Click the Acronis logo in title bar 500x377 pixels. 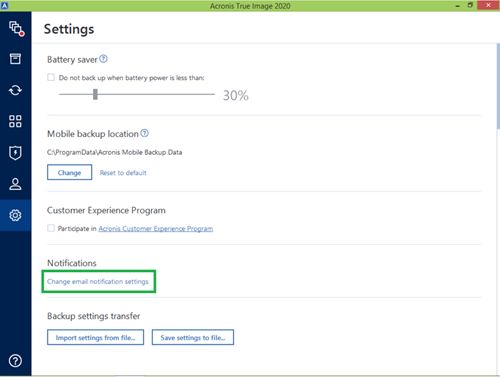4,5
